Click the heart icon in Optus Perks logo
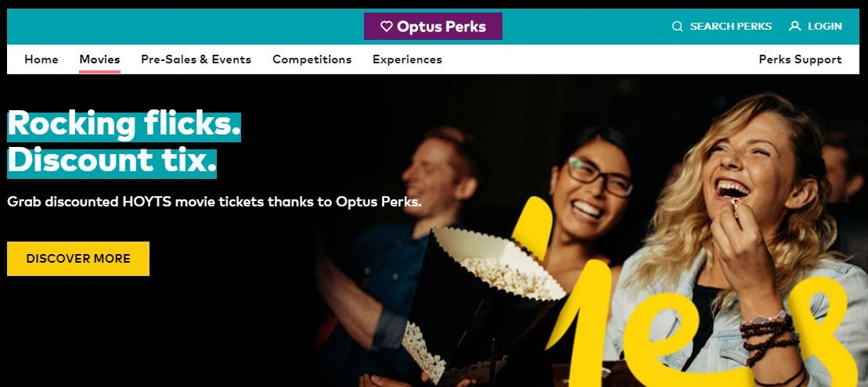Screen dimensions: 868x387 (x=387, y=26)
